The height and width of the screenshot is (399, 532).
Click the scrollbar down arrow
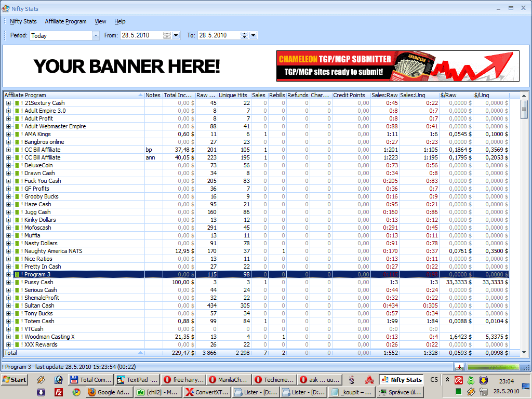pos(524,352)
